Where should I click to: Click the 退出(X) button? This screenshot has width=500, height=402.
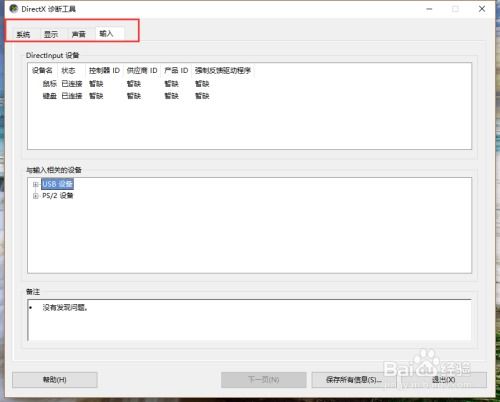coord(444,380)
